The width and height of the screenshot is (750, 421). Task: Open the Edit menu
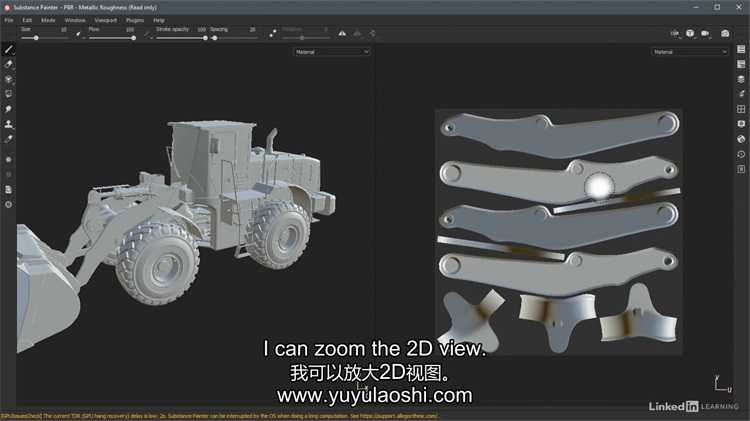click(x=27, y=21)
